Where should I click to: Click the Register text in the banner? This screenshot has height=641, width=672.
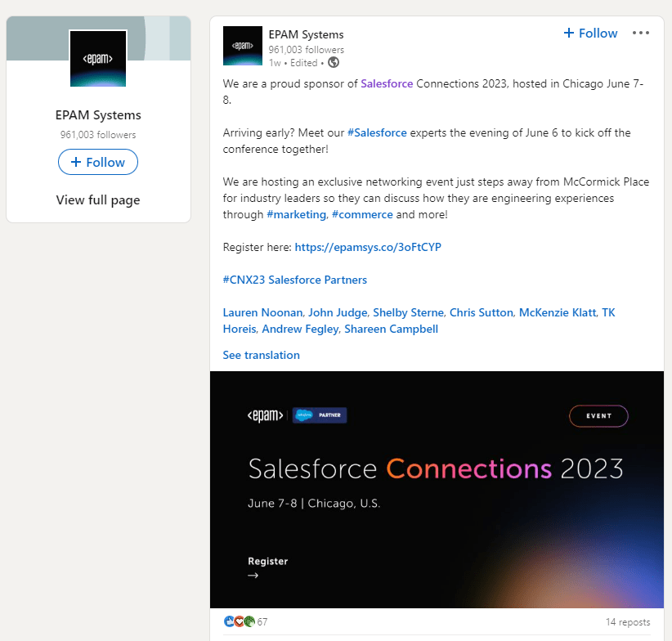[268, 562]
